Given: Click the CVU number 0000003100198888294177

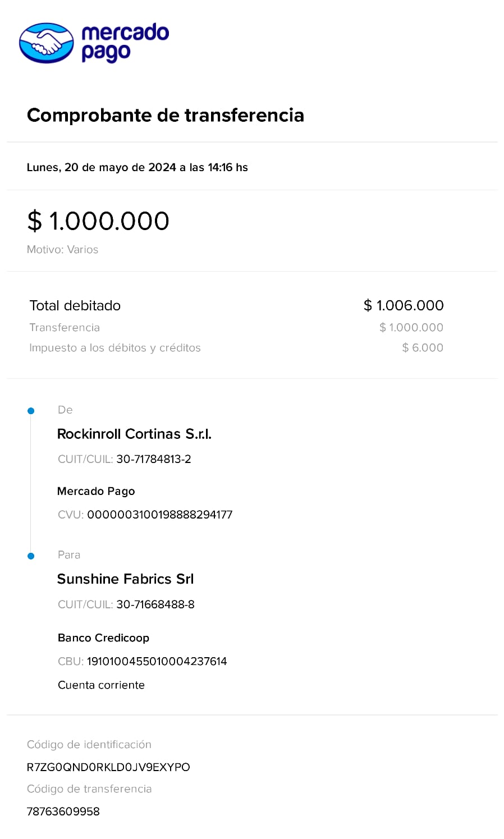Looking at the screenshot, I should (160, 515).
